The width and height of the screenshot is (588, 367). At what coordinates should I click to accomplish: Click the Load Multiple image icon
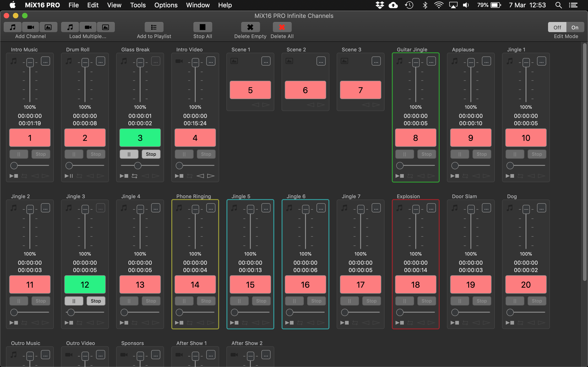(x=105, y=27)
